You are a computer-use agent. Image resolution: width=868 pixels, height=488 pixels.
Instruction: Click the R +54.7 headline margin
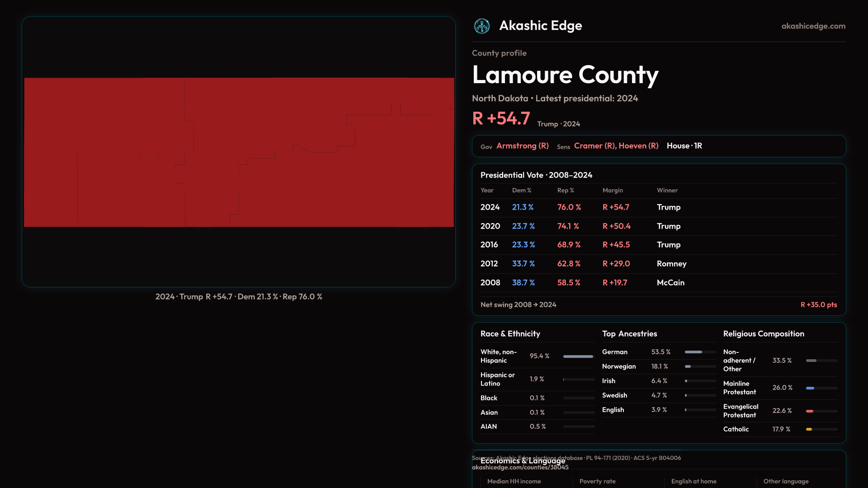tap(501, 119)
